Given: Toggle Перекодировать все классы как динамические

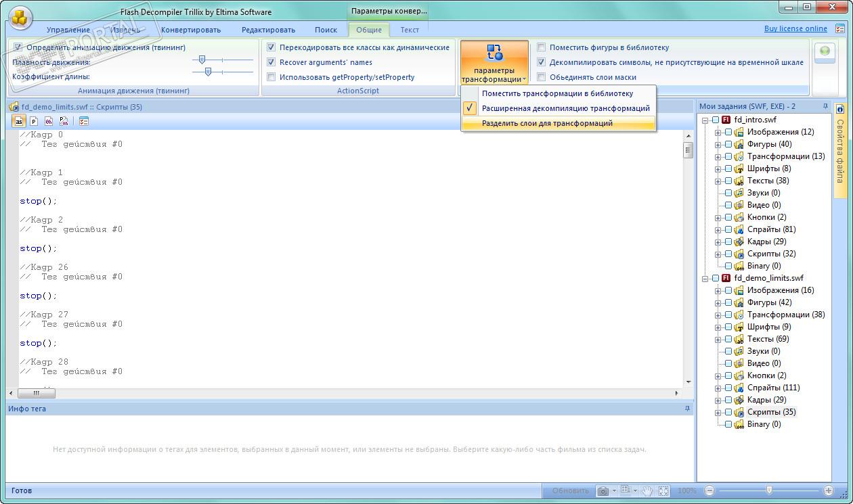Looking at the screenshot, I should (x=271, y=47).
